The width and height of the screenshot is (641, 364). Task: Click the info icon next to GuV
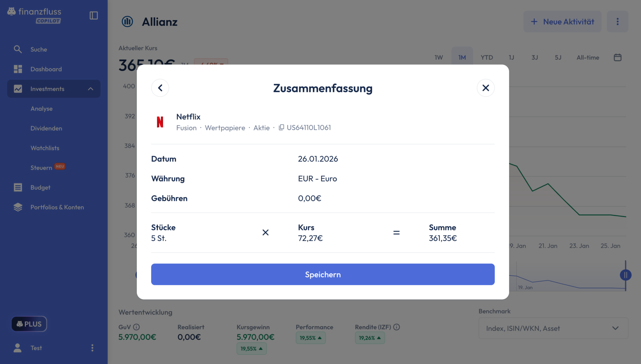pyautogui.click(x=136, y=327)
